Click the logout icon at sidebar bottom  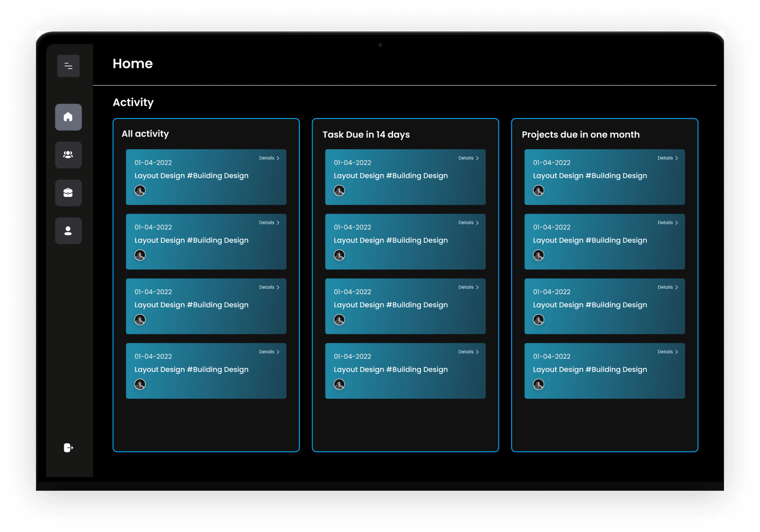[68, 448]
